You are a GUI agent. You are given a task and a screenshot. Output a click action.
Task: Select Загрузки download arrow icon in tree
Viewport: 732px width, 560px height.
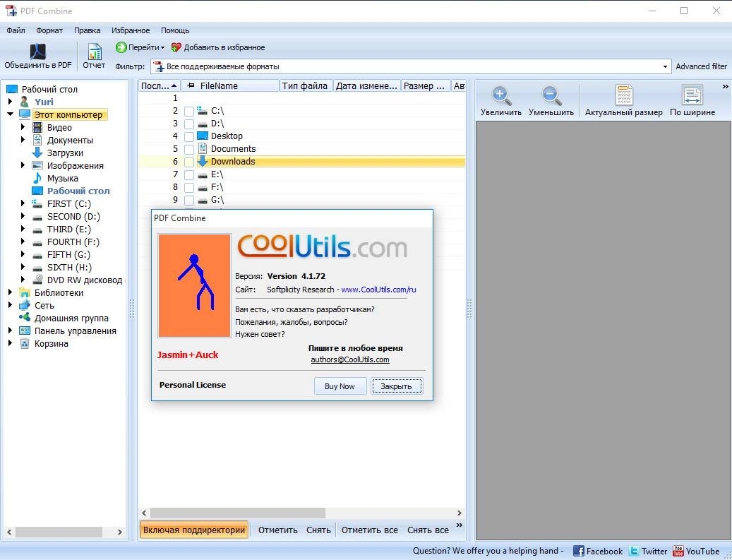pos(37,153)
